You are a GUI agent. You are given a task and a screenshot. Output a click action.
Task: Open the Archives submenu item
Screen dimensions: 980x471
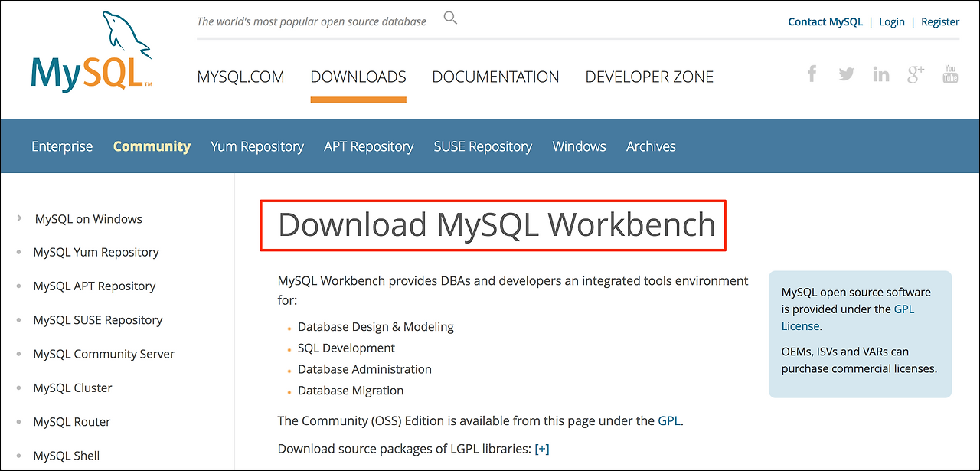pyautogui.click(x=651, y=146)
